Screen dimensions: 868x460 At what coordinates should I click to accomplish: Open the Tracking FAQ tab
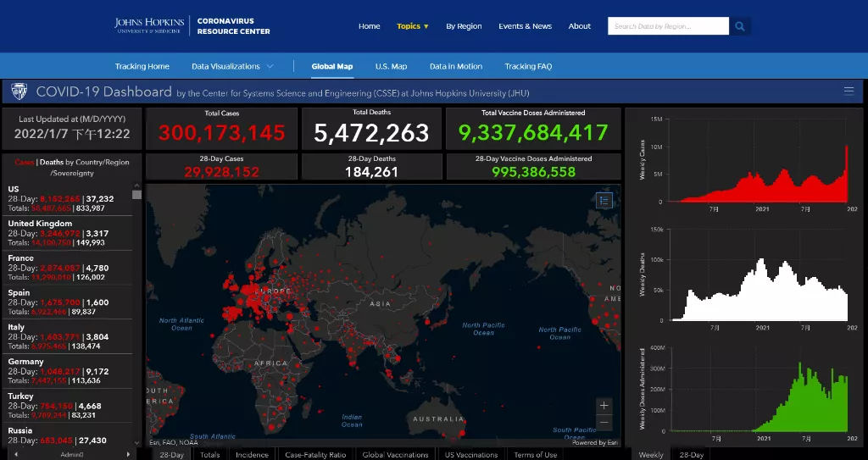528,66
